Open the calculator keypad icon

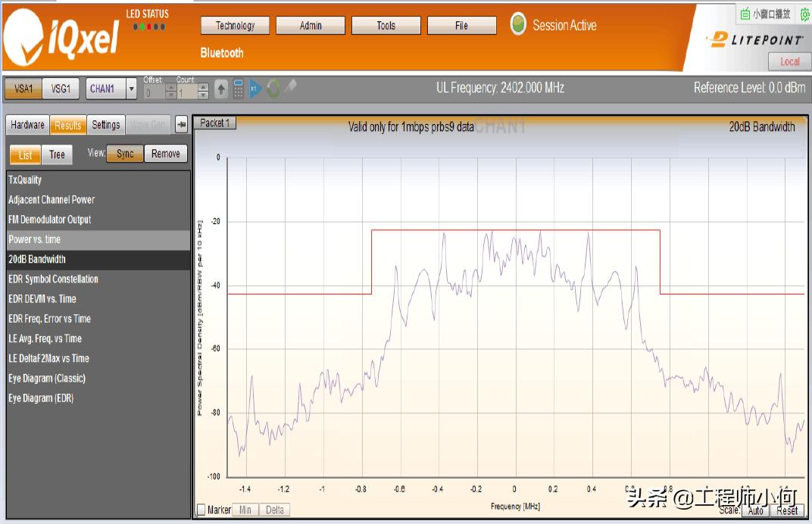(238, 89)
